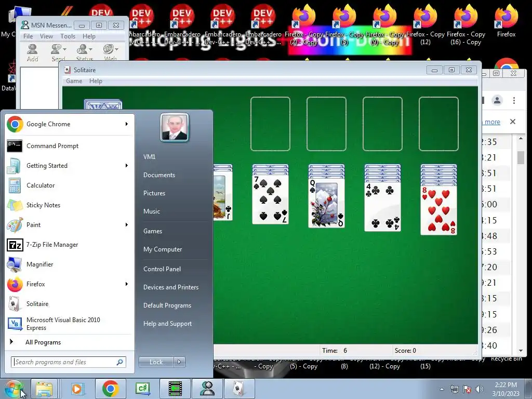This screenshot has height=399, width=532.
Task: Click the user account picture
Action: click(x=175, y=128)
